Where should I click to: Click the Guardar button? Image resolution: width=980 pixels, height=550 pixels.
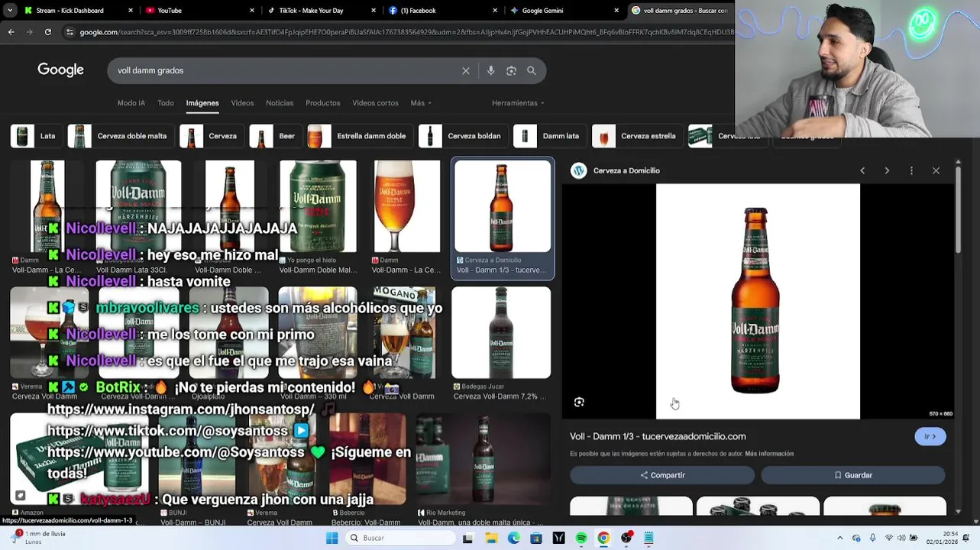coord(852,475)
